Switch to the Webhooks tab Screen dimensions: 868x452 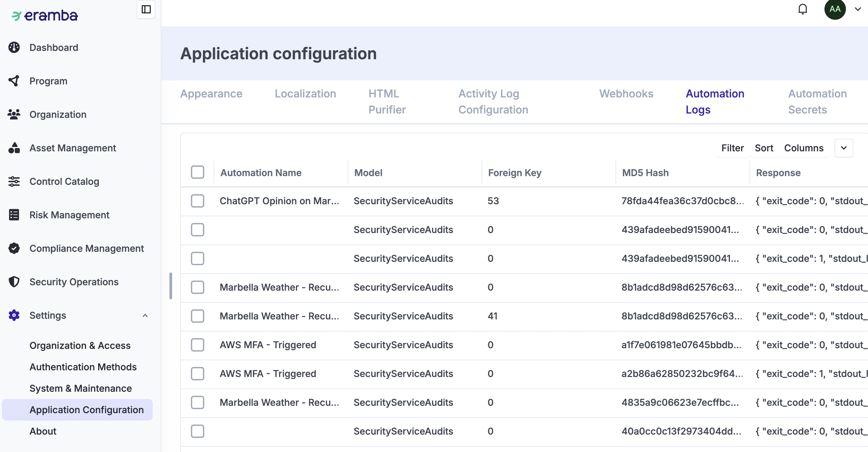pyautogui.click(x=626, y=94)
